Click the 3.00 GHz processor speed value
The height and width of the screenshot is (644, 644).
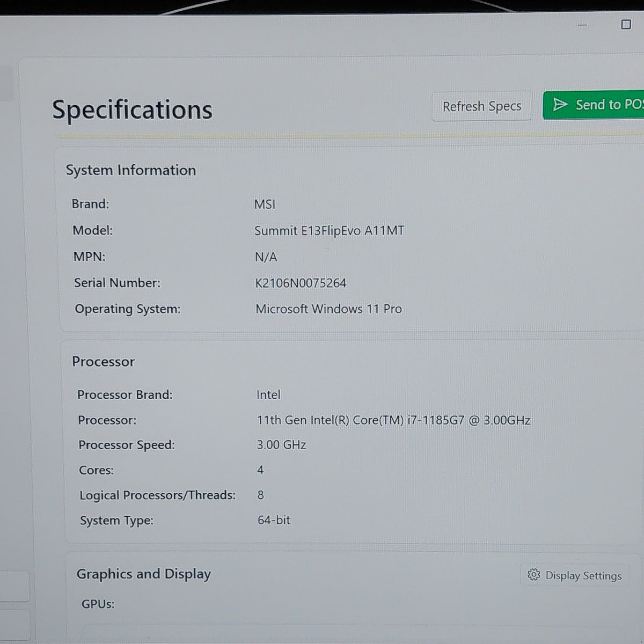click(281, 445)
